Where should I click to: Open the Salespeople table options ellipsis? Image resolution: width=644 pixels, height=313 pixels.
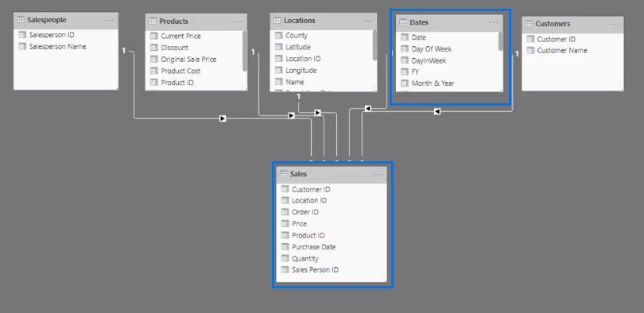point(109,20)
